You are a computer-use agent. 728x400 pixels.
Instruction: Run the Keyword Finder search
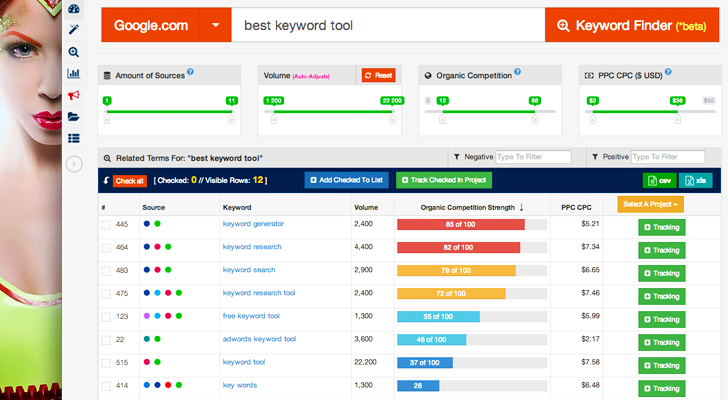632,25
